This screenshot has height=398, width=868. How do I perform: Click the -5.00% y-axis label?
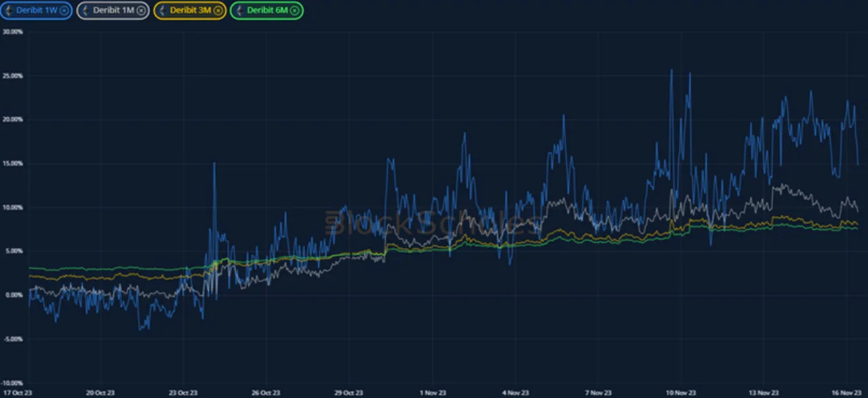tap(13, 339)
